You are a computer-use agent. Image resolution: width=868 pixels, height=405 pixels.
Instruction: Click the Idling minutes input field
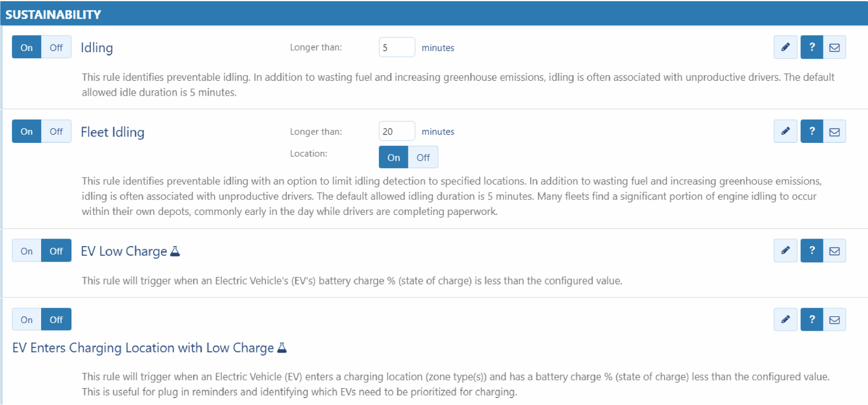tap(396, 47)
